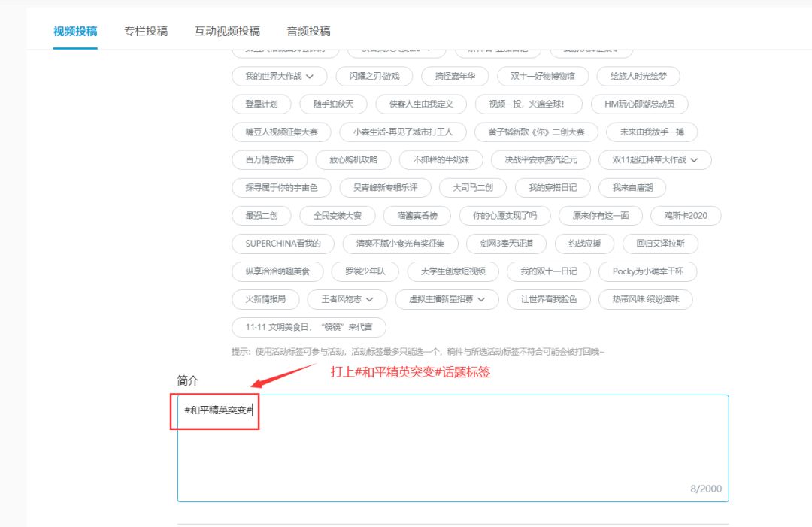
Task: Choose the 你的心愿实现了吗 tag
Action: tap(505, 216)
